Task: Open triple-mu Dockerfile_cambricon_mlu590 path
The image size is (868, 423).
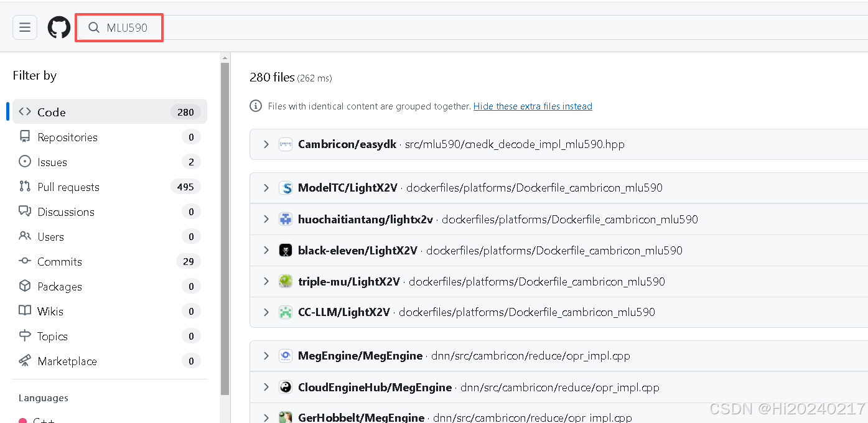Action: click(x=537, y=281)
